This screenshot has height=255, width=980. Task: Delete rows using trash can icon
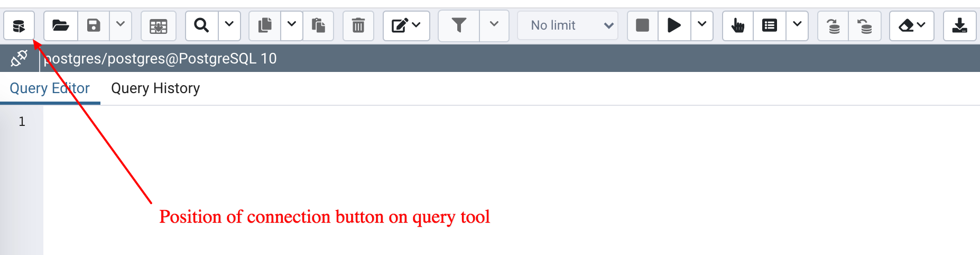point(358,25)
